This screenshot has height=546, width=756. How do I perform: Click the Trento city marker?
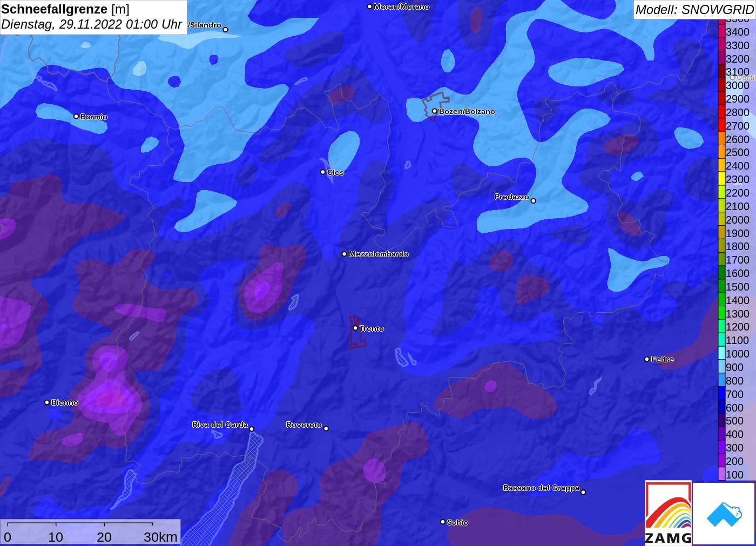(x=355, y=328)
